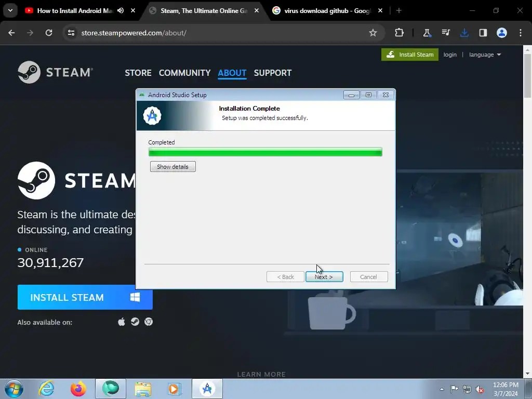
Task: Close the virus download github tab
Action: [x=380, y=10]
